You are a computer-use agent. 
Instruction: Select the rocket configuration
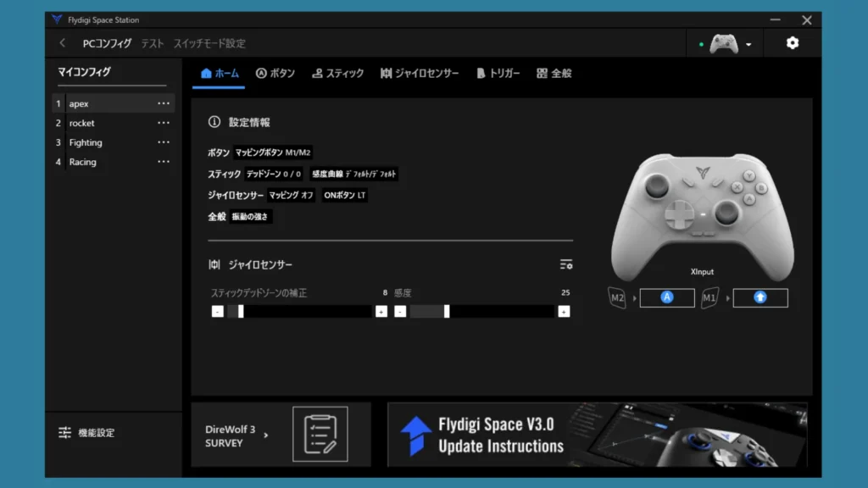pyautogui.click(x=114, y=123)
